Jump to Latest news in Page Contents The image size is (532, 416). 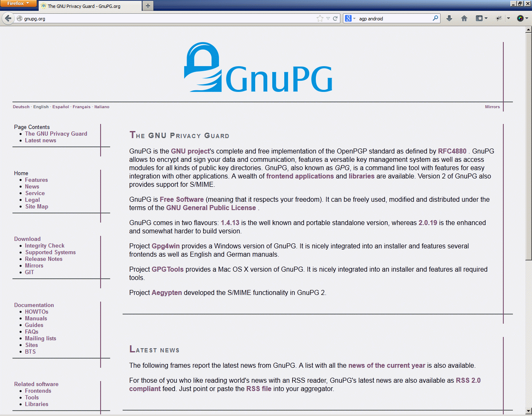[40, 141]
